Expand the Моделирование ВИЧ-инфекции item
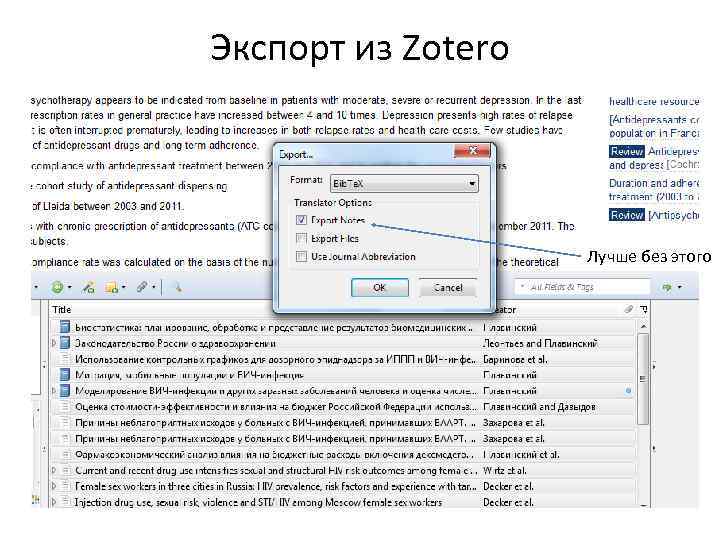The image size is (720, 540). coord(54,391)
